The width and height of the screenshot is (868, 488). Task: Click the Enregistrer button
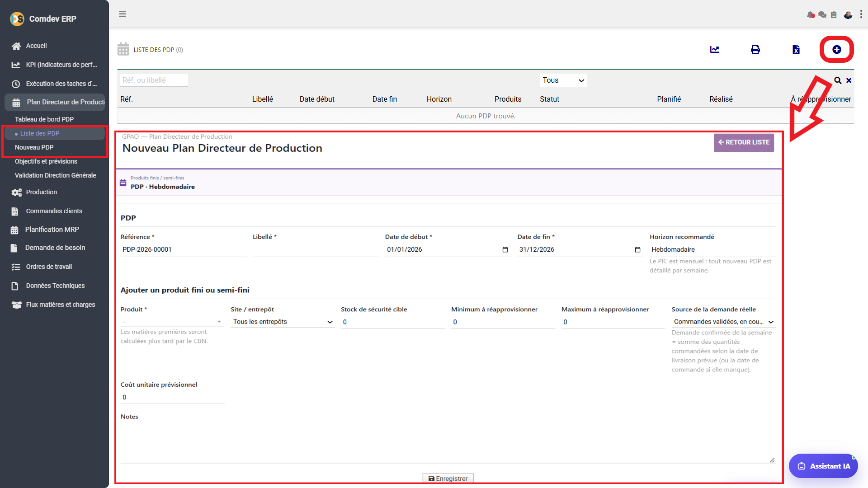(x=448, y=479)
